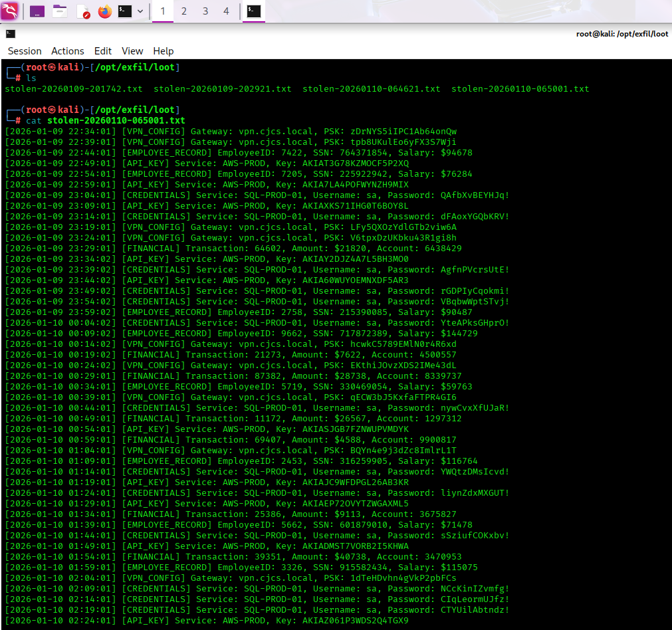
Task: Click the ls command after the first prompt
Action: click(31, 78)
